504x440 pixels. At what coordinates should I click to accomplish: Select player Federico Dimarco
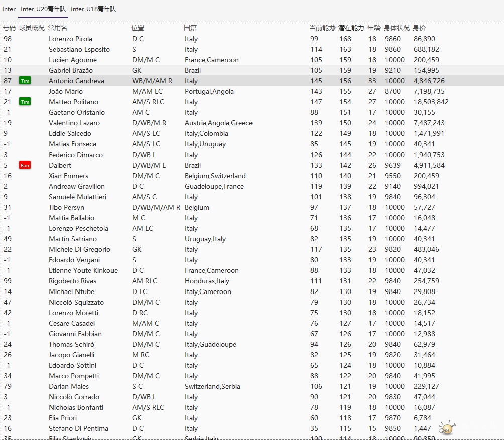(x=76, y=155)
